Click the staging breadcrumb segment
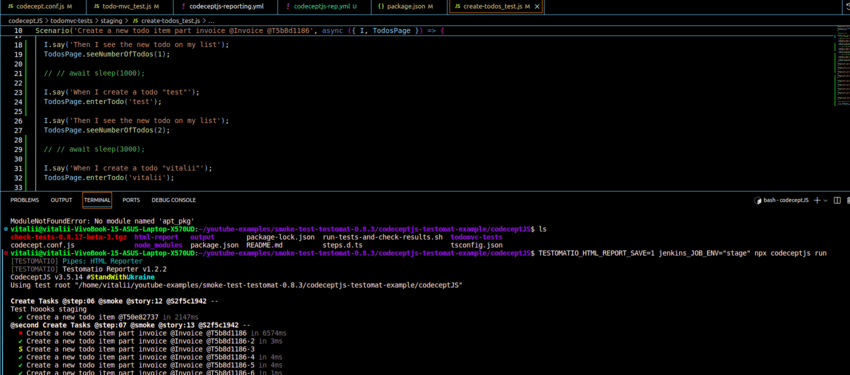Screen dimensions: 850x375 pos(111,20)
